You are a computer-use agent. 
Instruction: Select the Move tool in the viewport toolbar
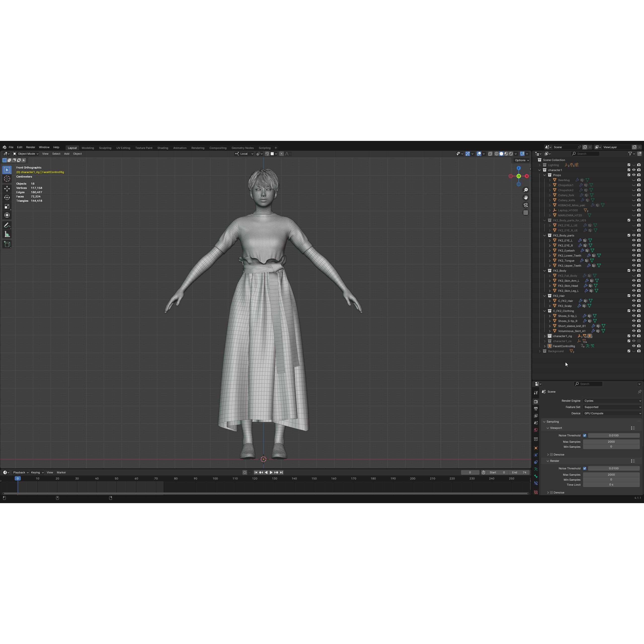click(7, 189)
